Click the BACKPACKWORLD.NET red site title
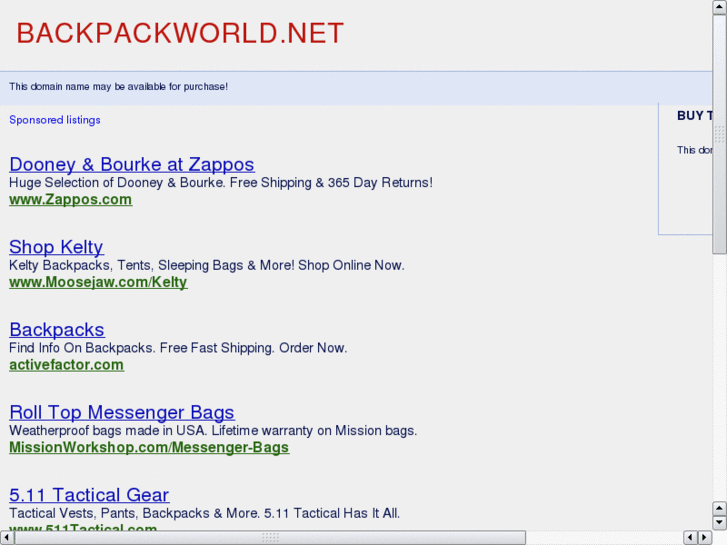This screenshot has width=727, height=545. click(180, 33)
